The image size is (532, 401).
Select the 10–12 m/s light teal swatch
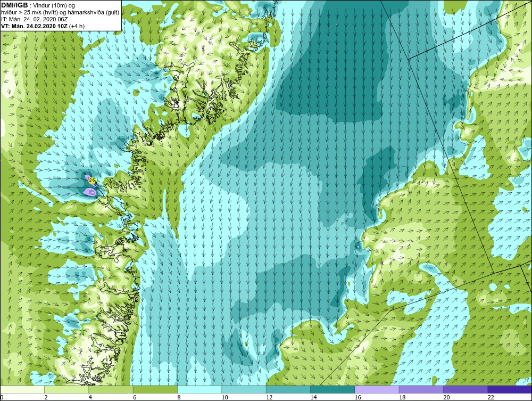[244, 389]
